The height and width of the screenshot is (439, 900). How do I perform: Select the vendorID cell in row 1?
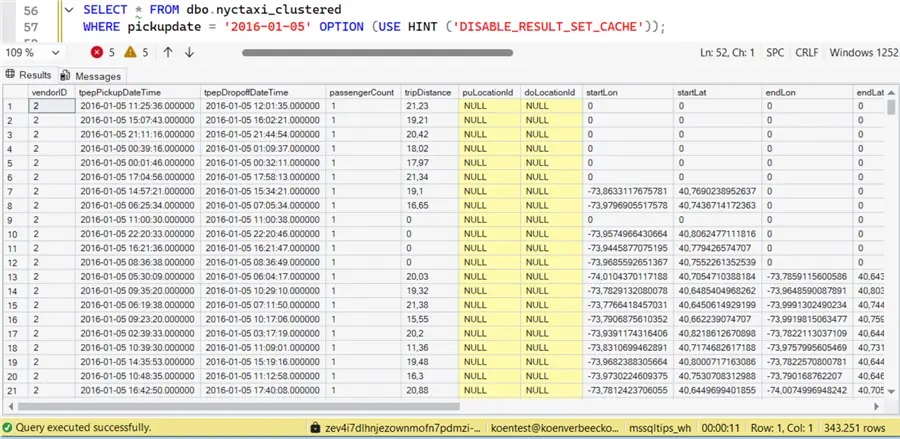pos(52,106)
